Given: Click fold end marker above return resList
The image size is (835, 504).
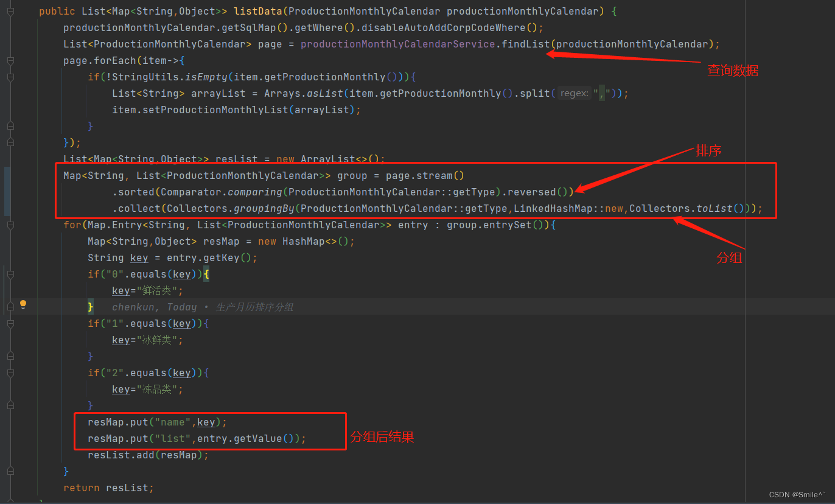Looking at the screenshot, I should [x=10, y=471].
